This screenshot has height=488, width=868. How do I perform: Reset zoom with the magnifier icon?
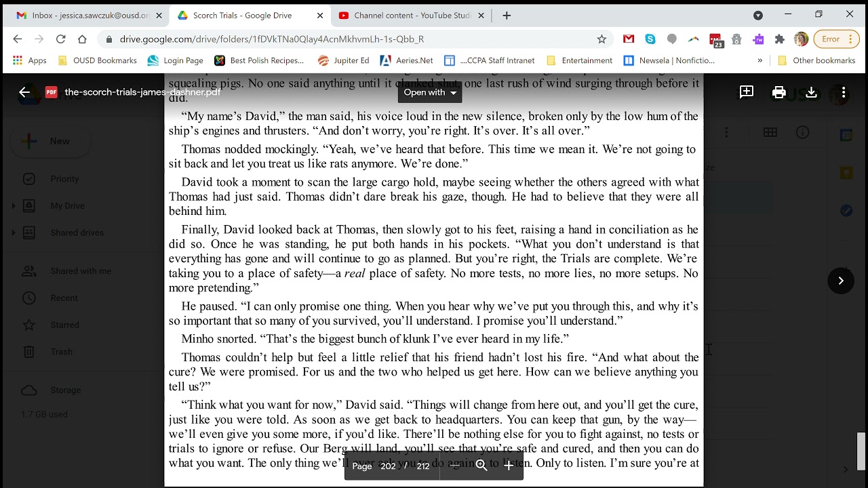click(x=481, y=466)
